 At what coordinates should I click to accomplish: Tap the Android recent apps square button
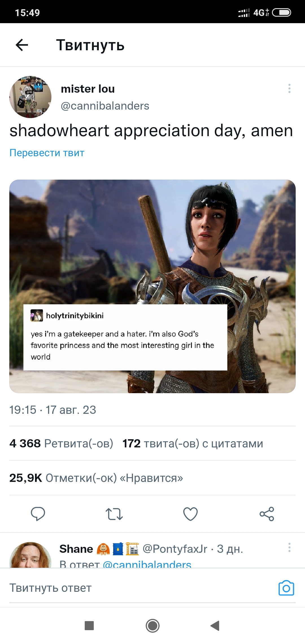pos(89,626)
